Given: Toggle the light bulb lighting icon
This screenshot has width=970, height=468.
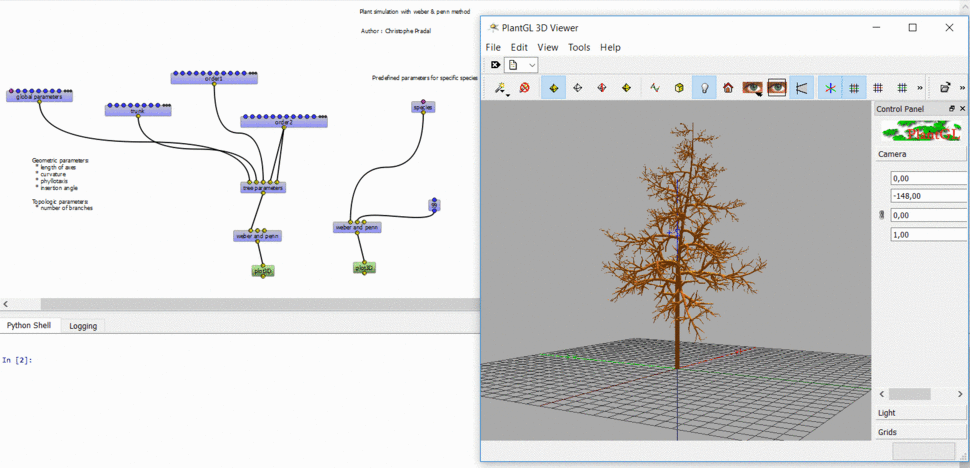Looking at the screenshot, I should tap(703, 88).
